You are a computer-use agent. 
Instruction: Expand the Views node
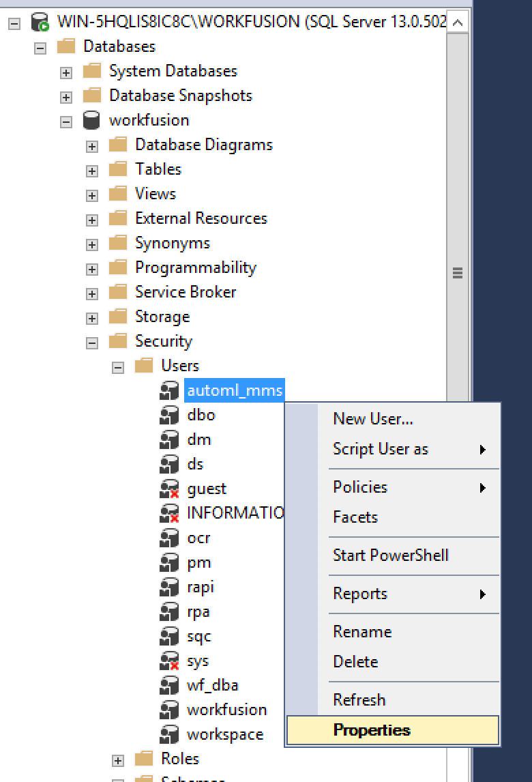pos(92,195)
